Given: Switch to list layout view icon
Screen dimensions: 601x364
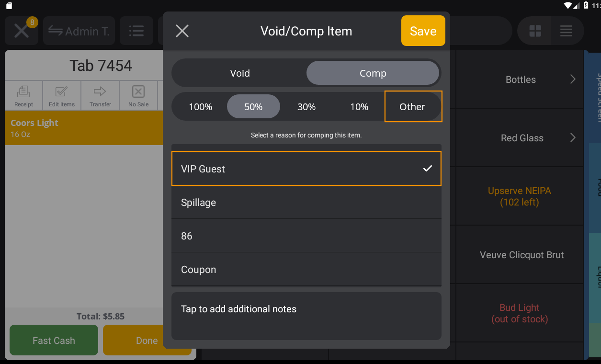Looking at the screenshot, I should [x=567, y=31].
